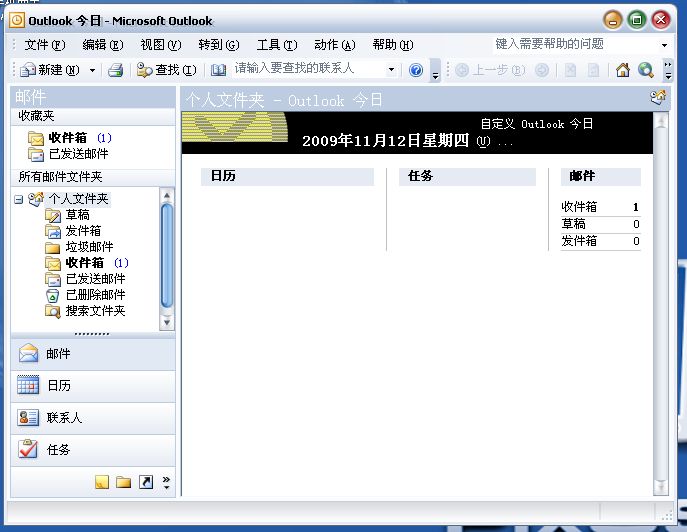Screen dimensions: 687x532
Task: Open the Actions (动作) menu
Action: coord(335,45)
